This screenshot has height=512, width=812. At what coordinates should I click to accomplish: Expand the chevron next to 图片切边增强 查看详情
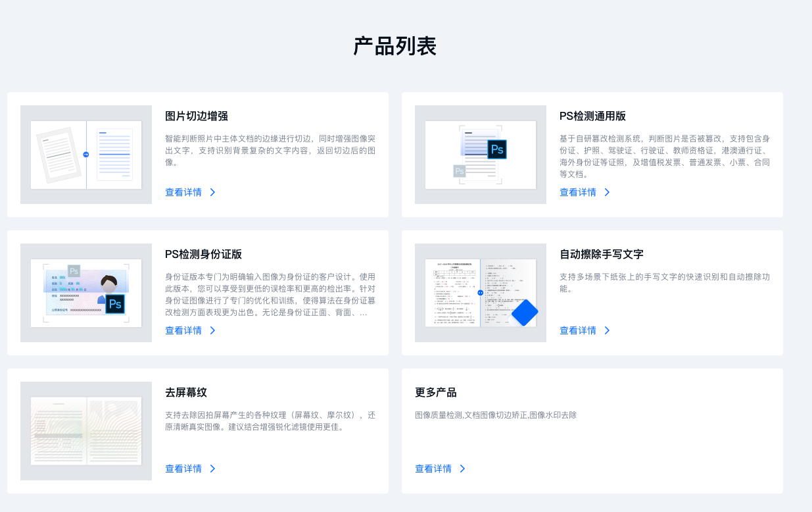click(x=212, y=192)
